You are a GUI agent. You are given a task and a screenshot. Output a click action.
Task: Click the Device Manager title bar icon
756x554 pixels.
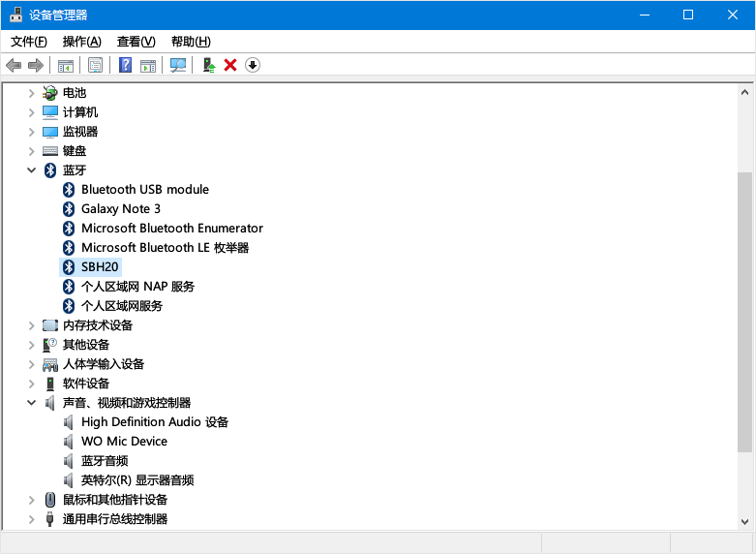tap(15, 15)
